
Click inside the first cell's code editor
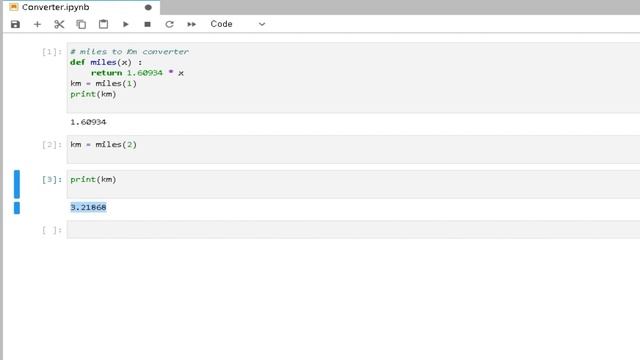click(353, 78)
